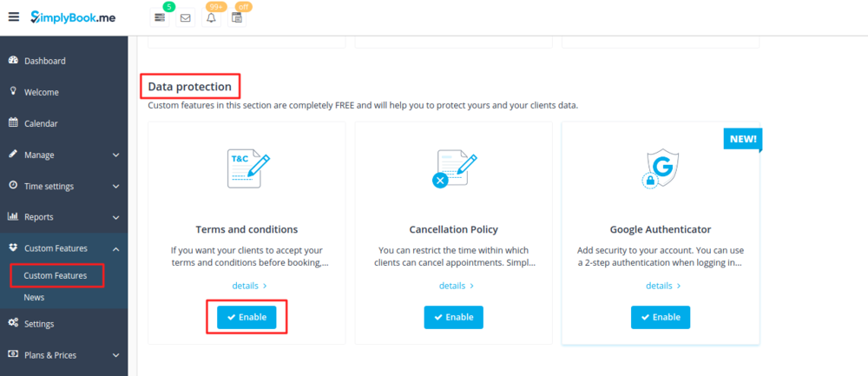
Task: Expand the Reports sidebar section
Action: [x=62, y=217]
